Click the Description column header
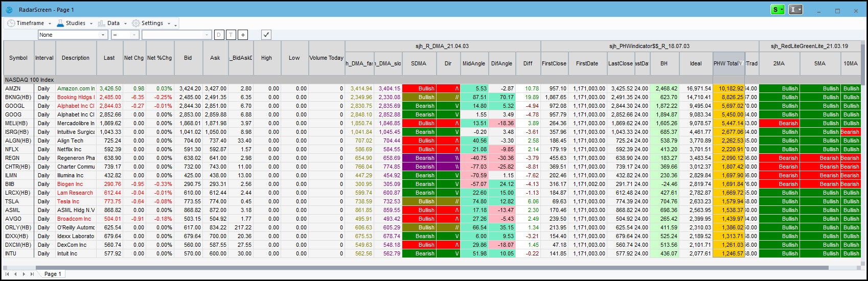Viewport: 868px width, 281px height. (x=76, y=58)
